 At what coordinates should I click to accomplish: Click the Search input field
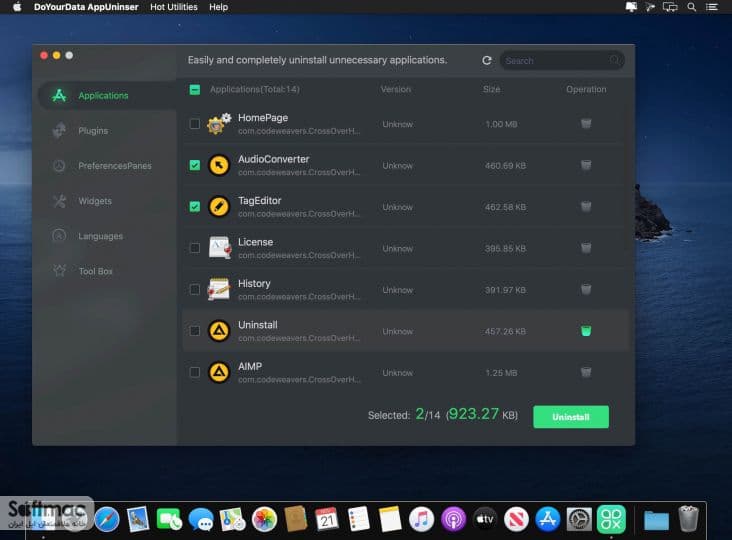(562, 61)
